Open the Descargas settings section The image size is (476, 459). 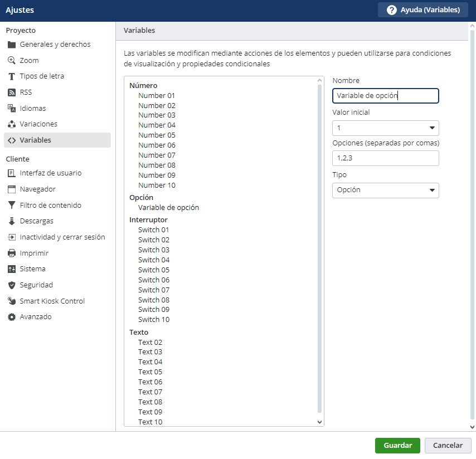tap(37, 221)
